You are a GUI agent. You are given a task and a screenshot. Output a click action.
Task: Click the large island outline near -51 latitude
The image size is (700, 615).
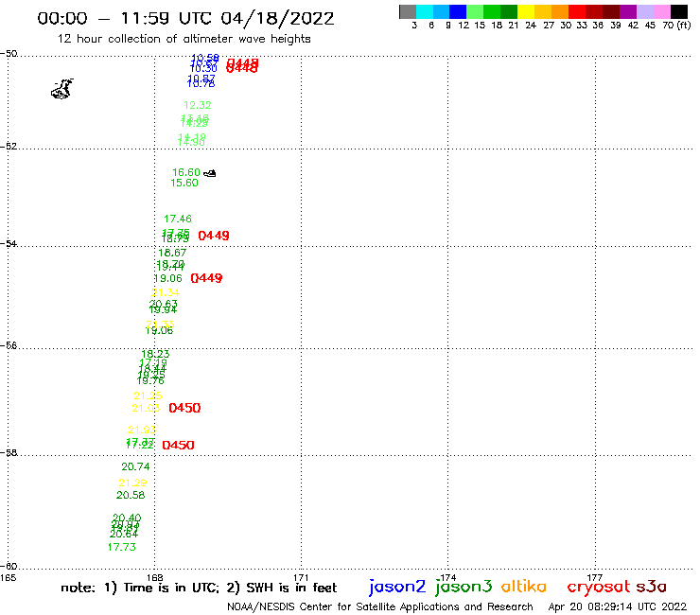pyautogui.click(x=62, y=88)
